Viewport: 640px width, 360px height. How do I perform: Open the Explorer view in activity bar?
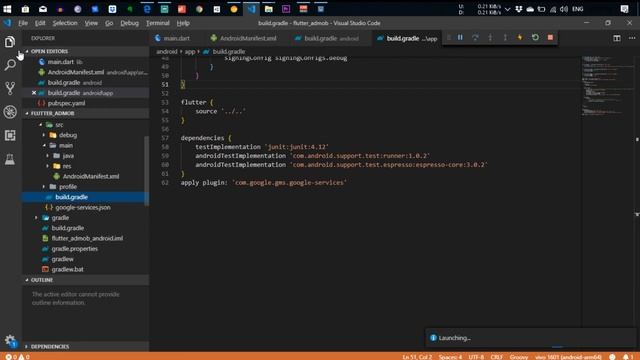(10, 42)
